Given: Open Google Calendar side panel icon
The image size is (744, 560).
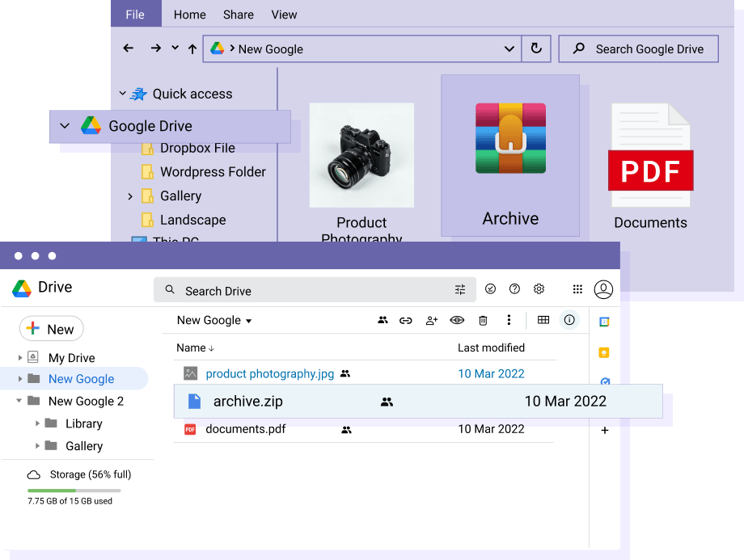Looking at the screenshot, I should (x=604, y=322).
